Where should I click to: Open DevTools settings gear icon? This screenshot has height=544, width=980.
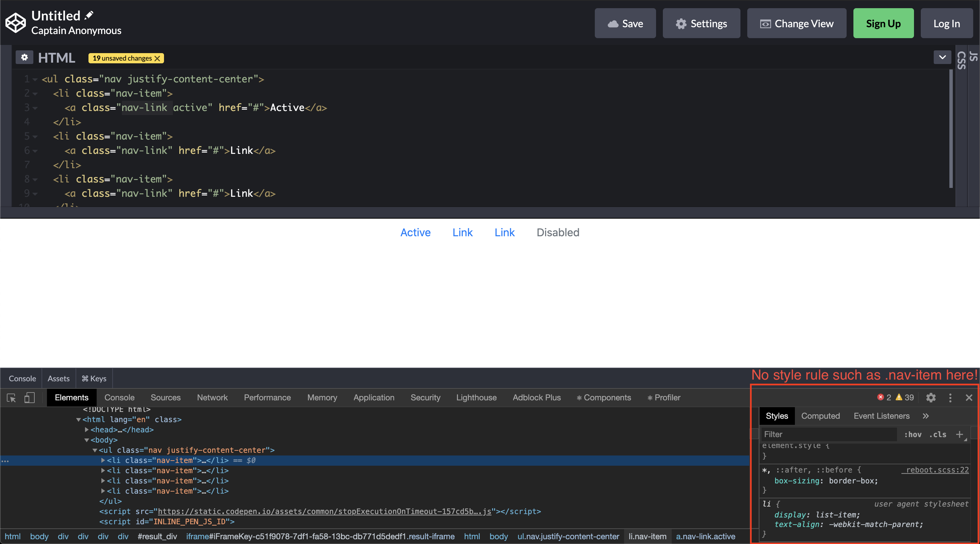(931, 397)
